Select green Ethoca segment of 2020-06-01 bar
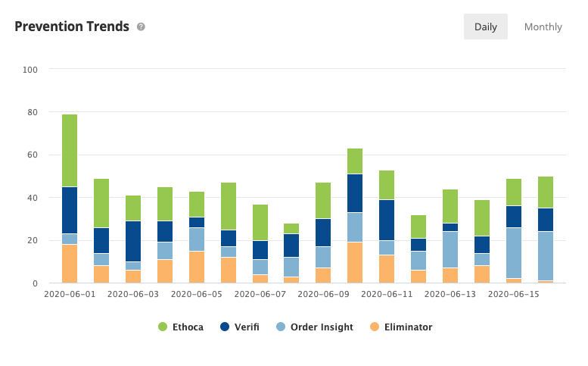Viewport: 588px width, 366px height. (70, 151)
